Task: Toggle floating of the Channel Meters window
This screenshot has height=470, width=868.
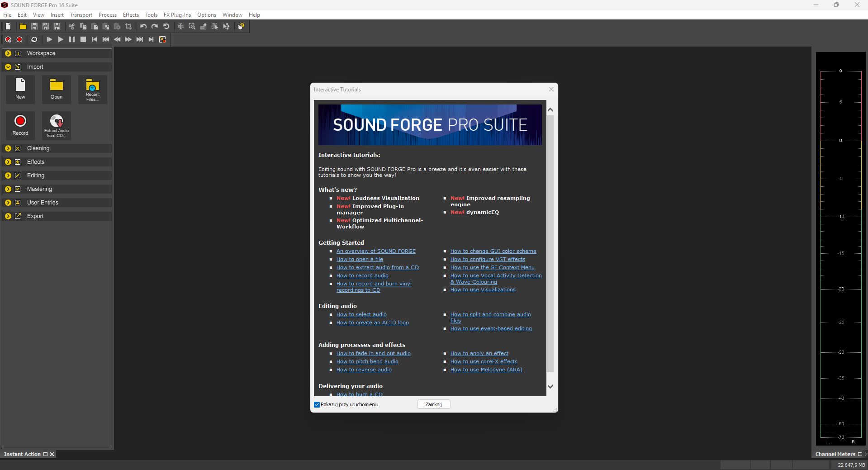Action: click(860, 454)
